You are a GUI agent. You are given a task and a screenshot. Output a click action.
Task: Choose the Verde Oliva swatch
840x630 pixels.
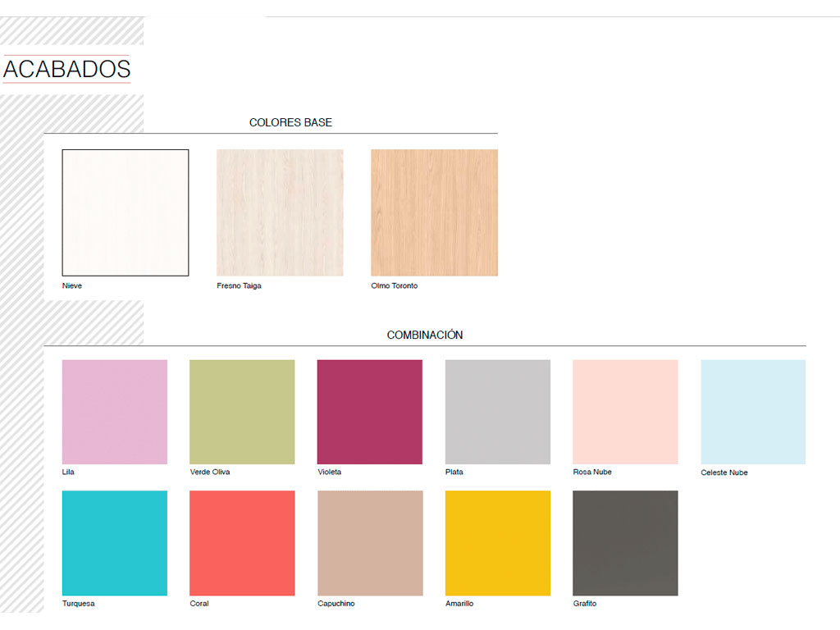point(242,412)
